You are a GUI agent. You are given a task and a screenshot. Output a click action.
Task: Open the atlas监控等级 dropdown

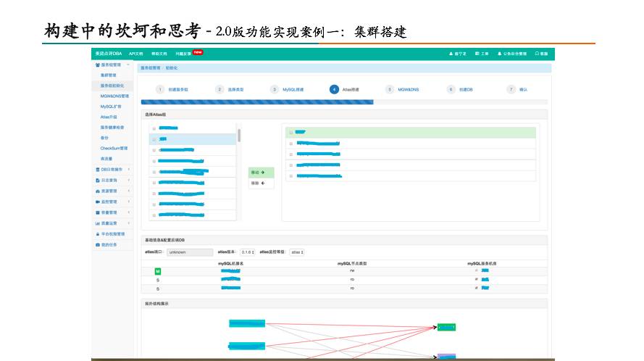297,252
